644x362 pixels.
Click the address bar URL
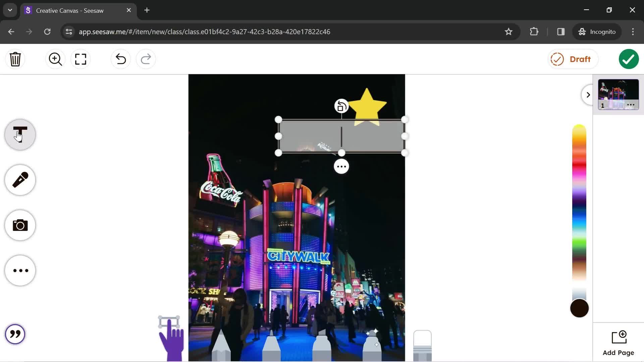(205, 32)
